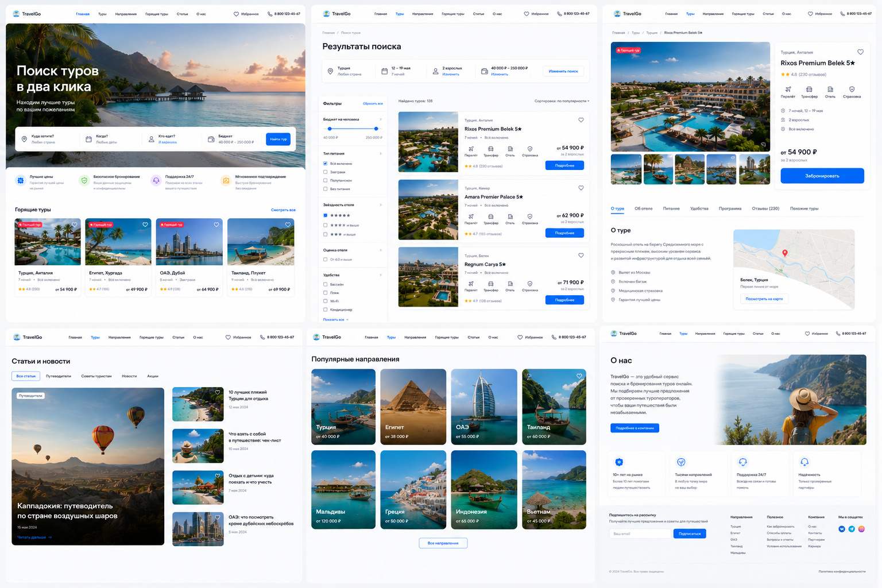Click Изменить поиск on the results page
Image resolution: width=882 pixels, height=588 pixels.
pos(563,71)
